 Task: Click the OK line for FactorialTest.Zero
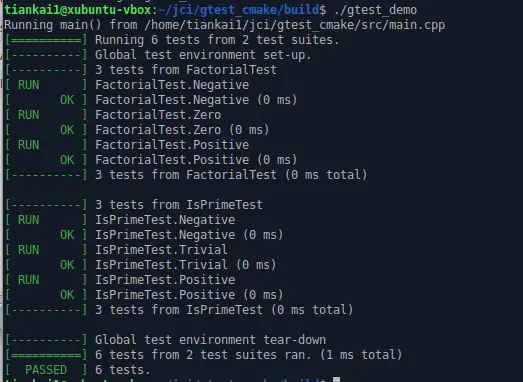pos(137,130)
